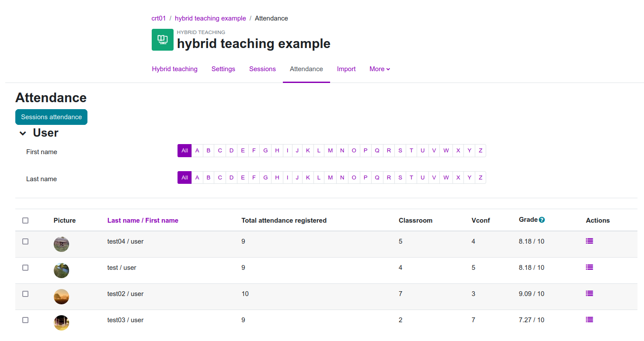Viewport: 644px width, 341px height.
Task: Select All in First name filter
Action: click(184, 151)
